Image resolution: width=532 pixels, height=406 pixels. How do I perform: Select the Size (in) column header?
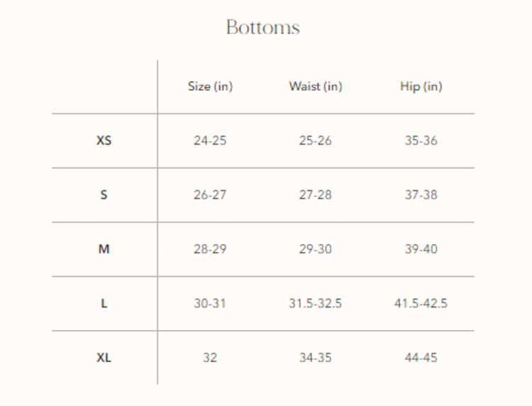tap(210, 87)
